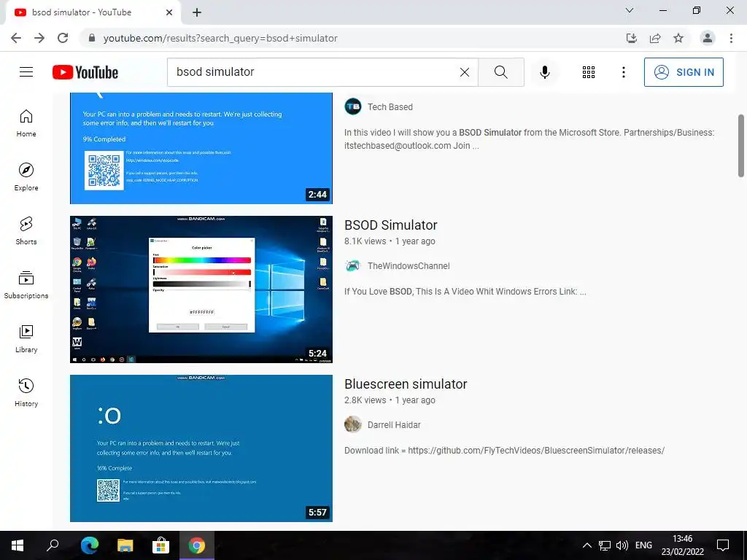Bookmark this page with the star
Viewport: 747px width, 560px height.
(678, 38)
